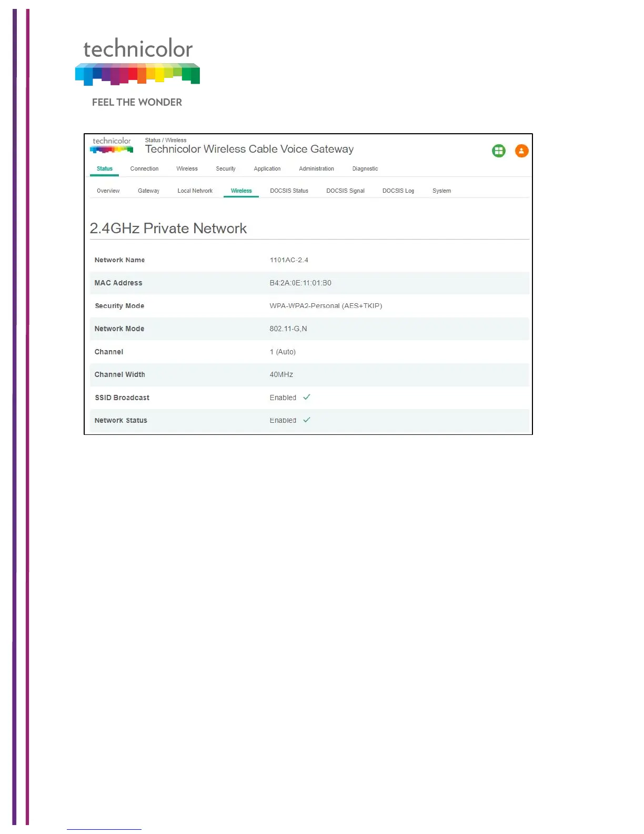The image size is (644, 834).
Task: Switch to the Application tab
Action: tap(267, 168)
